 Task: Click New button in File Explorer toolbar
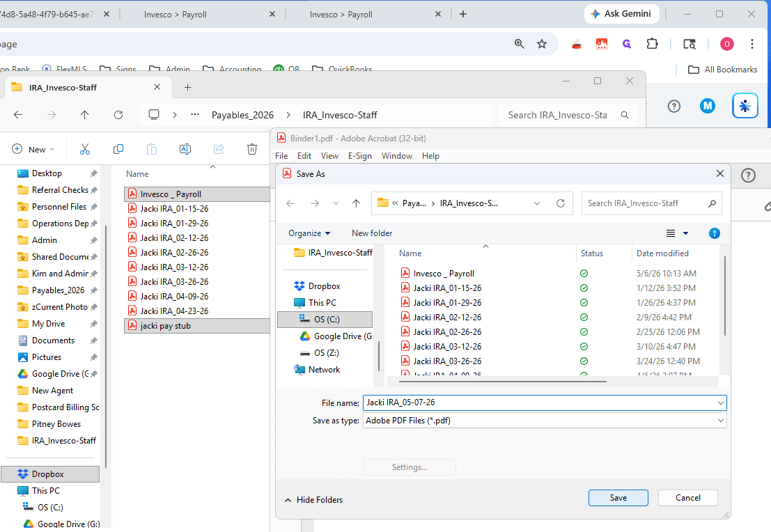tap(33, 149)
